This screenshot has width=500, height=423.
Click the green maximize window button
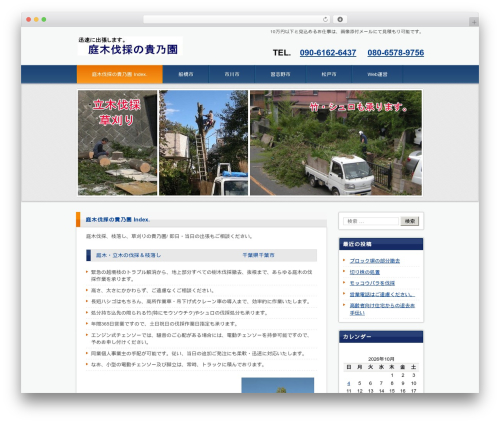point(44,20)
